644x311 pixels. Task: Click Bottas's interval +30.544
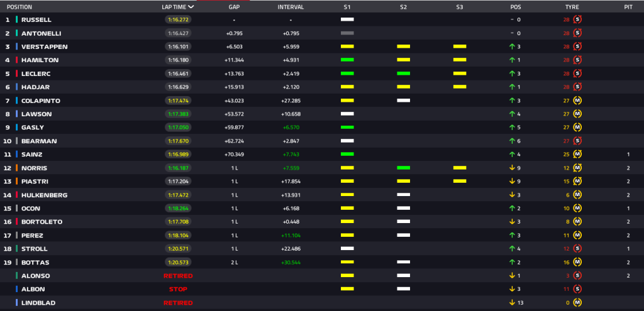(291, 262)
